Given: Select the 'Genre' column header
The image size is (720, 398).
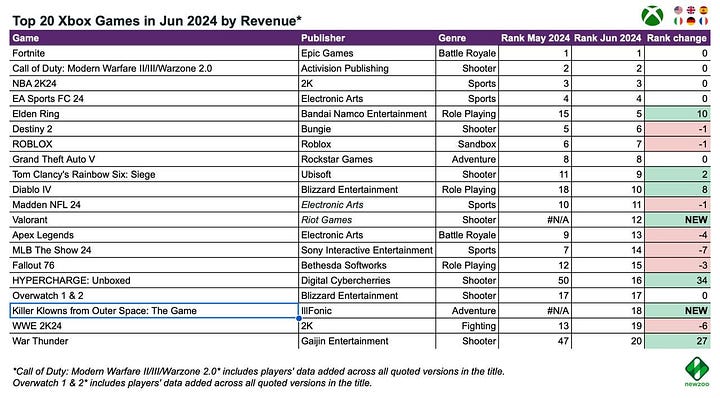Looking at the screenshot, I should click(467, 38).
